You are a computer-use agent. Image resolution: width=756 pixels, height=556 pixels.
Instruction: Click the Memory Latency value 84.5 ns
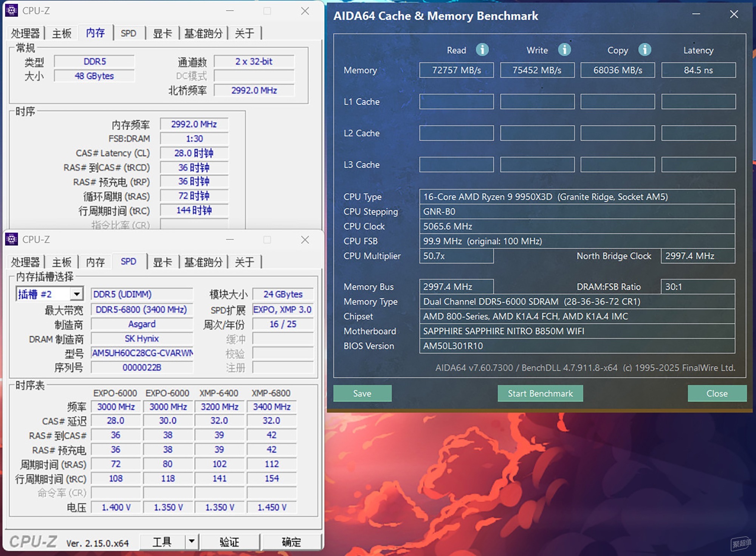pyautogui.click(x=699, y=70)
